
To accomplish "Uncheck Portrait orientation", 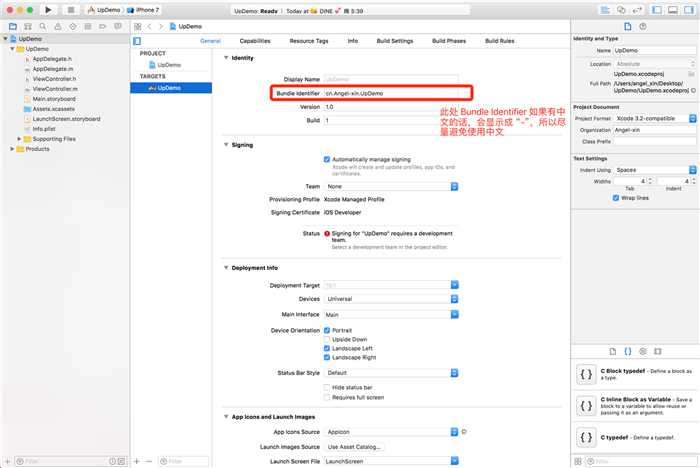I will [327, 330].
